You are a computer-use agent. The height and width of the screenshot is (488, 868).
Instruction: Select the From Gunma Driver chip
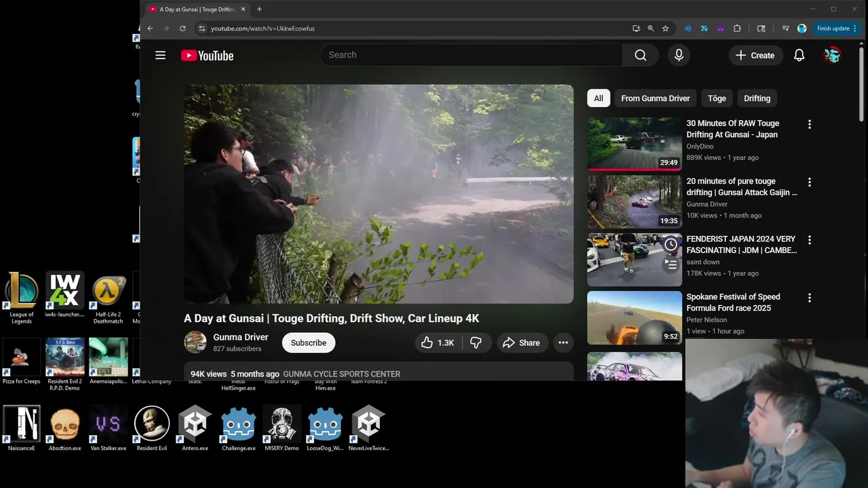tap(655, 98)
